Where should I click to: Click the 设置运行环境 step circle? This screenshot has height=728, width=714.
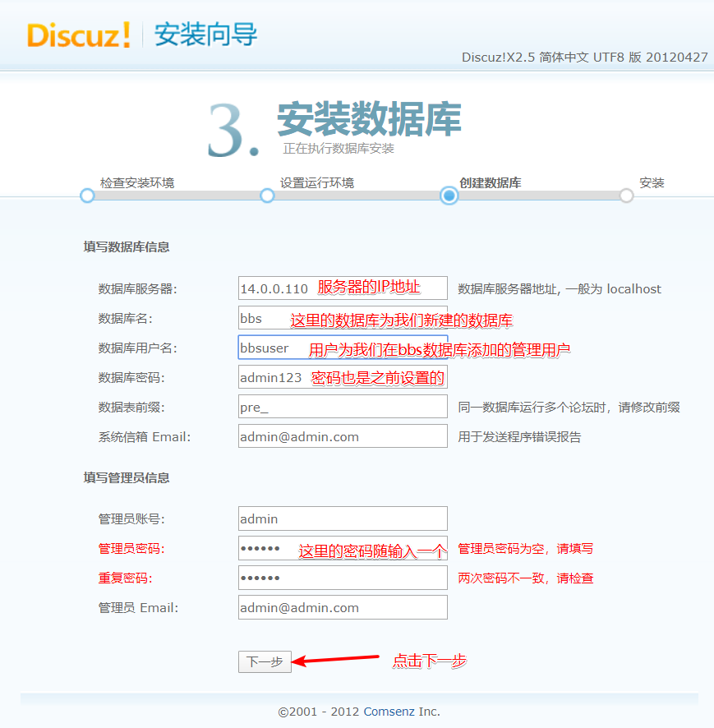tap(267, 196)
